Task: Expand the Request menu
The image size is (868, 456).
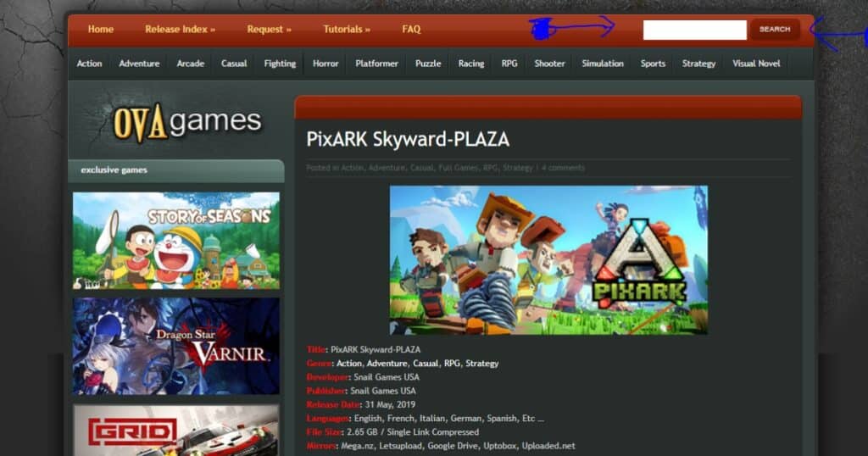Action: tap(269, 30)
